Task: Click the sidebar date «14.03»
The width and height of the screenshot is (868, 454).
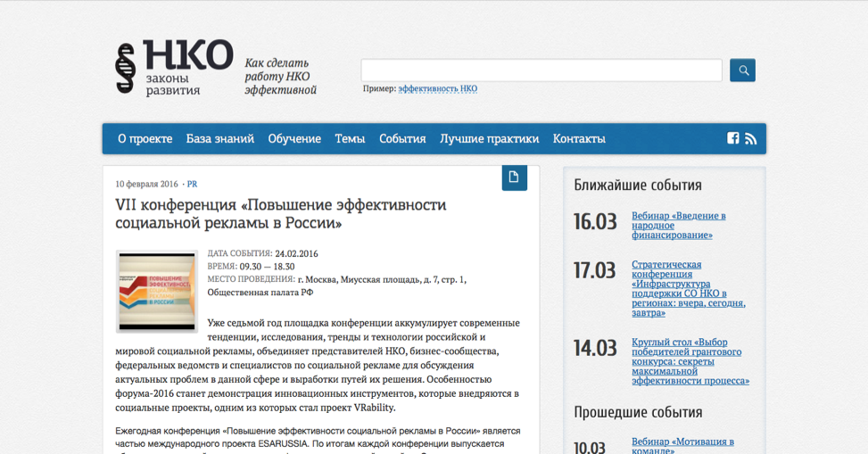Action: [595, 348]
